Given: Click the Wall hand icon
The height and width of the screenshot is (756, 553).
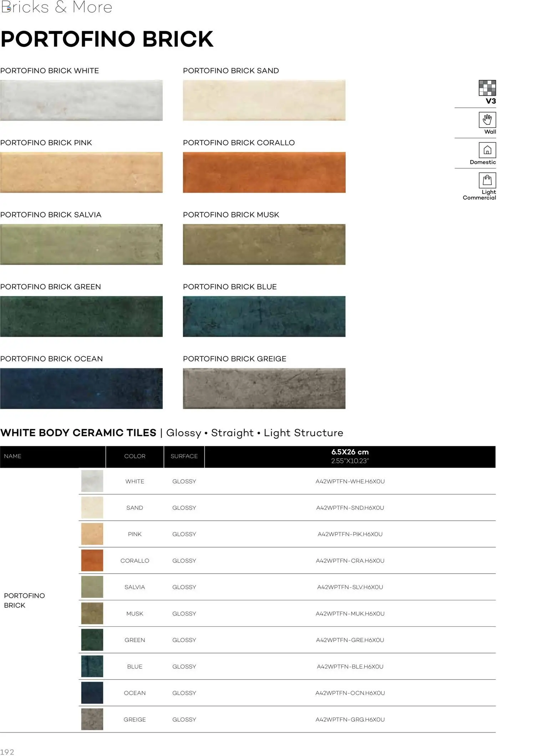Looking at the screenshot, I should [x=487, y=120].
